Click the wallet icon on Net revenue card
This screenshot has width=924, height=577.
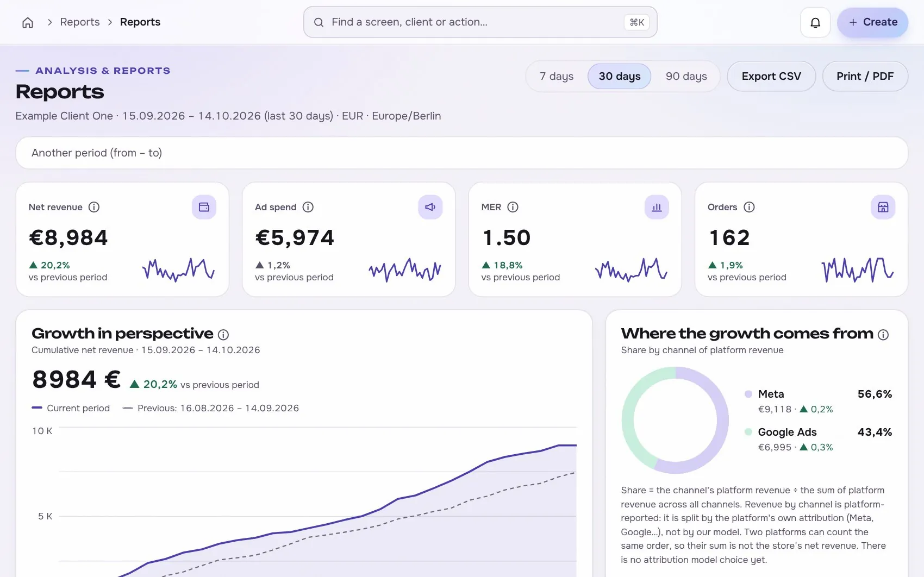[x=204, y=207]
